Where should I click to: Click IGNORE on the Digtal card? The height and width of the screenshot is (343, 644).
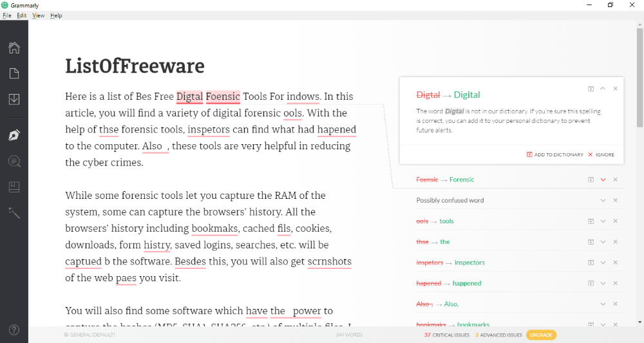pos(601,154)
